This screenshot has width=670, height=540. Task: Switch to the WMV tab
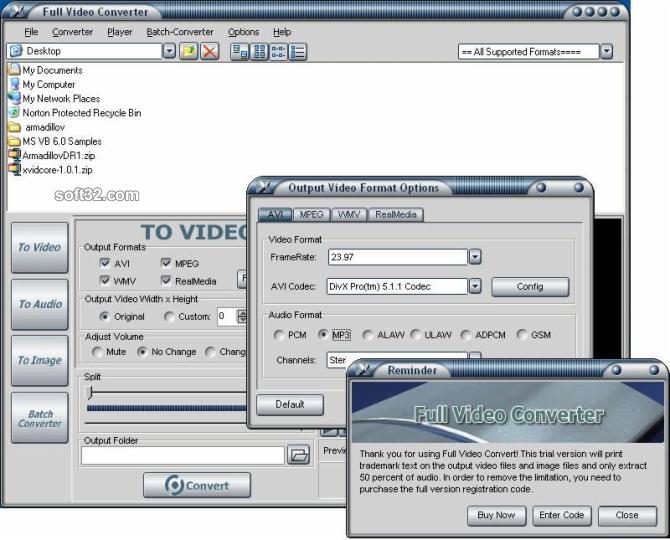pos(349,215)
